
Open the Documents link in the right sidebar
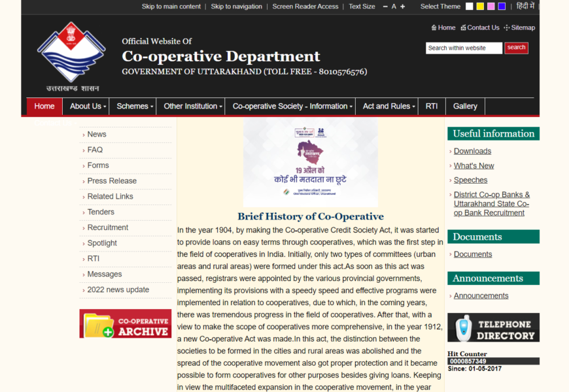[x=472, y=255]
